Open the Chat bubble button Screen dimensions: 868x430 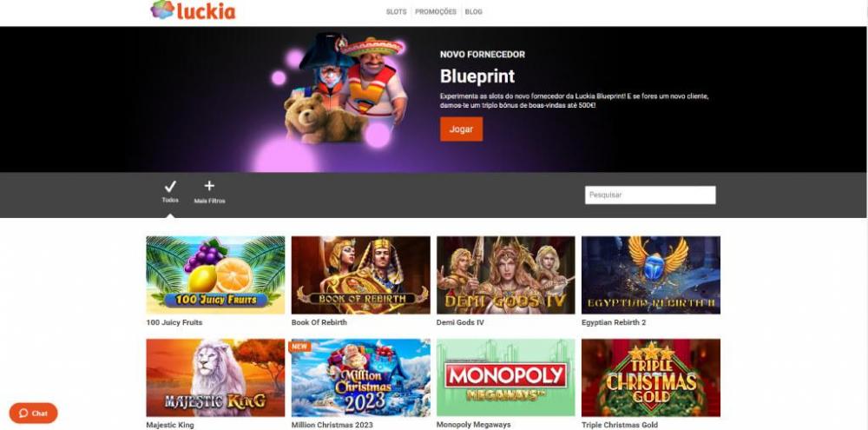coord(33,413)
